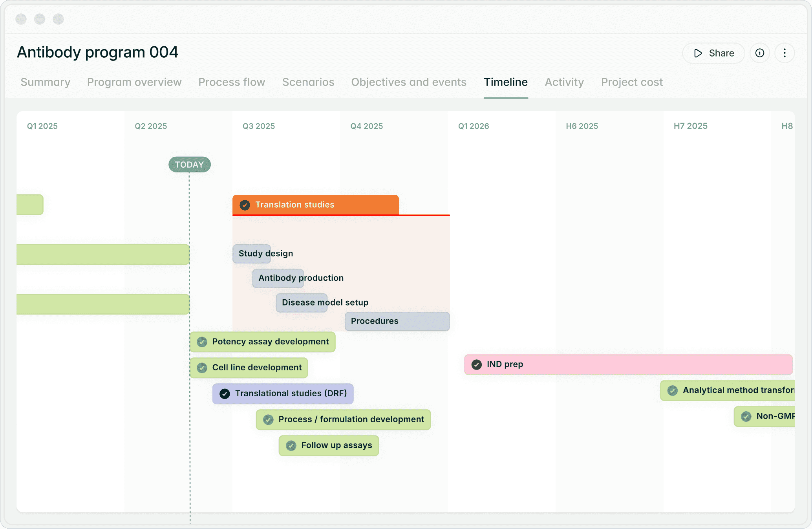
Task: Click the Non-GMP task check icon
Action: (x=746, y=416)
